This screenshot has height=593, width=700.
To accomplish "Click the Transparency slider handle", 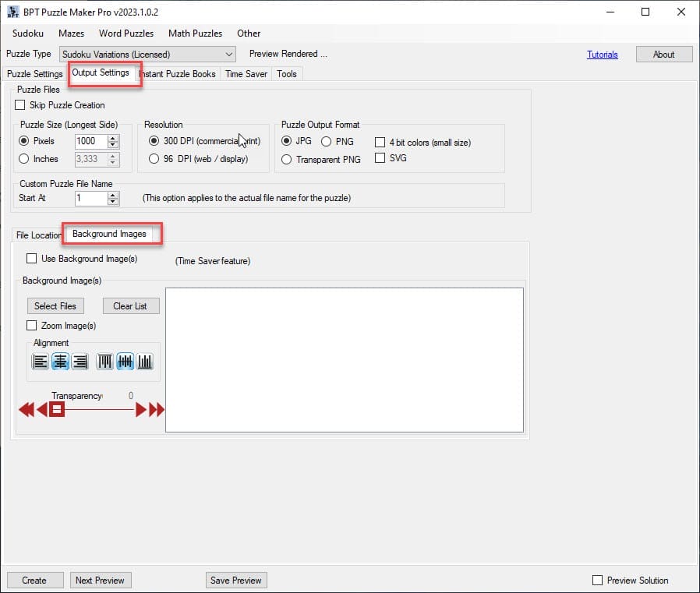I will click(57, 410).
